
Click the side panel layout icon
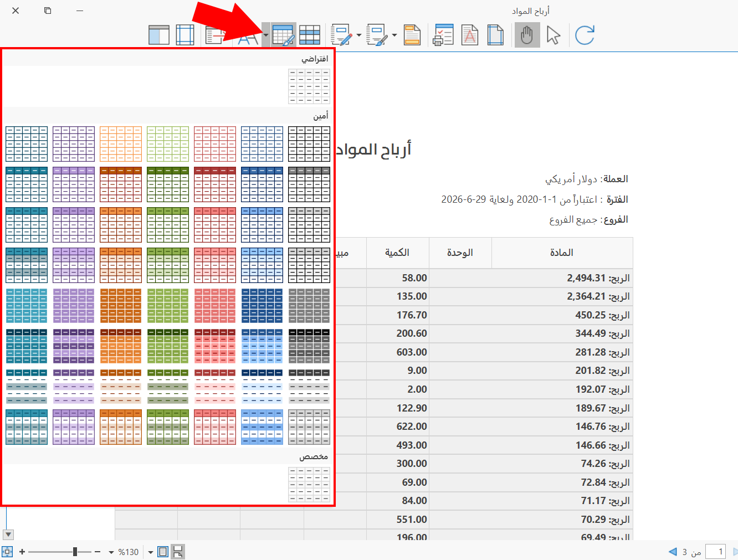(x=159, y=35)
